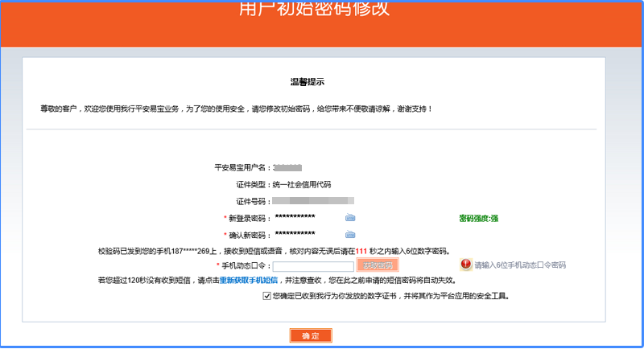Click the orange 确定 button
The height and width of the screenshot is (349, 644).
[x=311, y=335]
